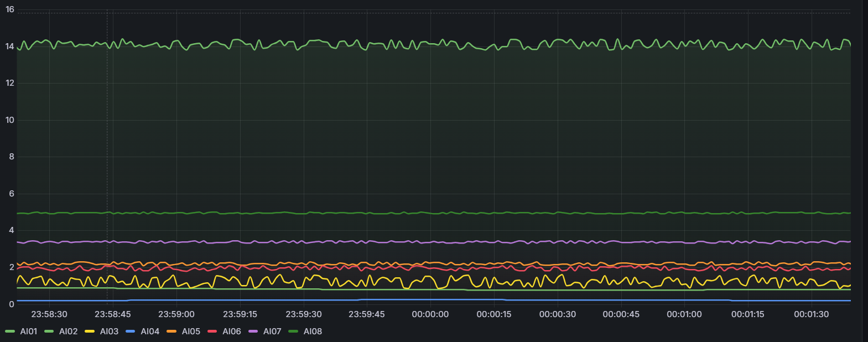The height and width of the screenshot is (342, 868).
Task: Toggle visibility of the AI01 series label
Action: [28, 331]
